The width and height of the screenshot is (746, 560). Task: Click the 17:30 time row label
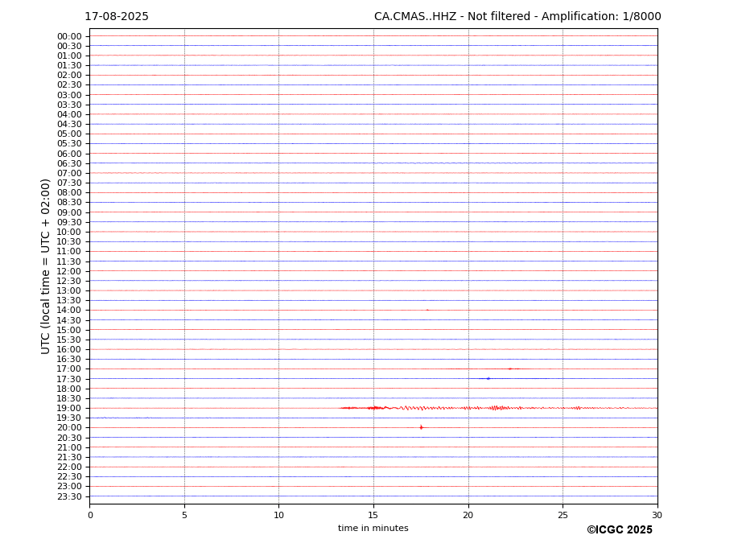pyautogui.click(x=69, y=379)
